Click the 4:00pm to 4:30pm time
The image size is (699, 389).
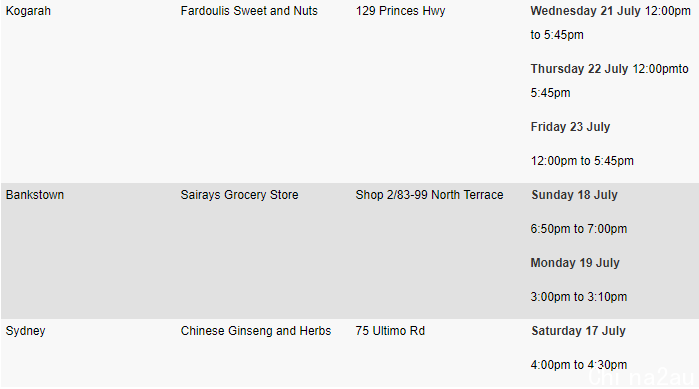click(x=579, y=365)
